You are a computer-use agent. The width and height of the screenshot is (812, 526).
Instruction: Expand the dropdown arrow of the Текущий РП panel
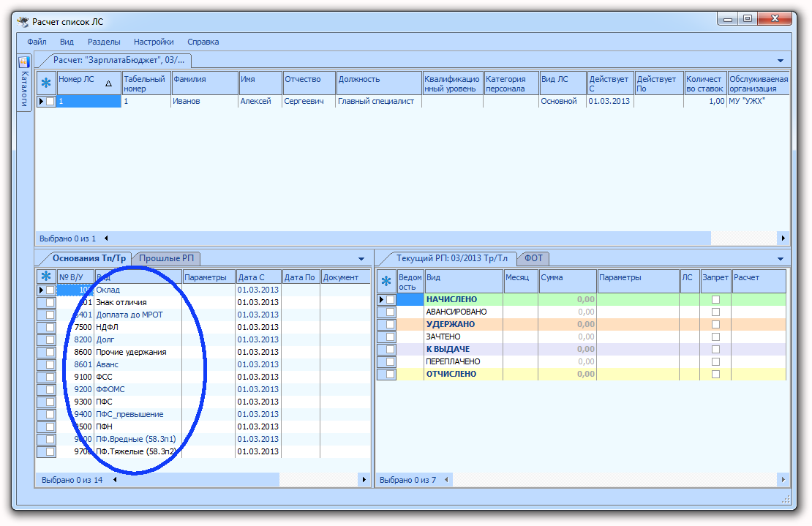(x=781, y=258)
